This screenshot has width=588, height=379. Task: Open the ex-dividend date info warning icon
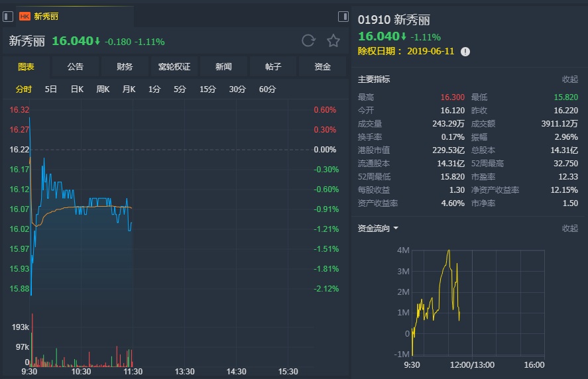point(465,52)
